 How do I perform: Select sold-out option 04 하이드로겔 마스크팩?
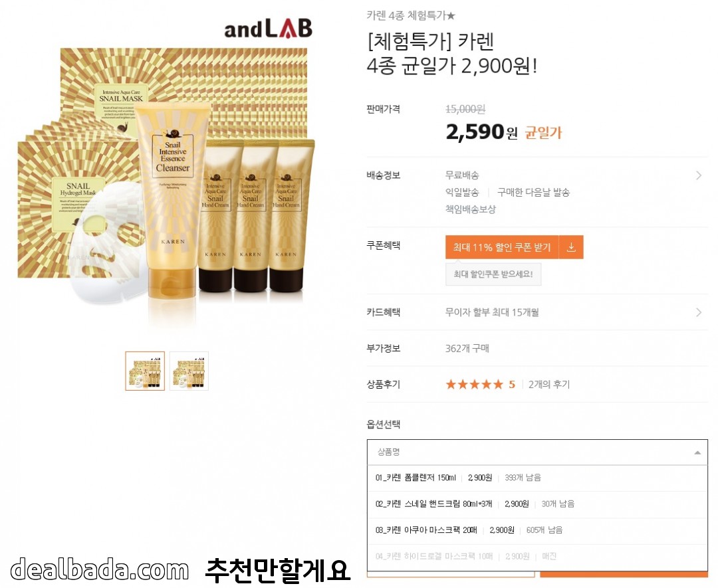point(537,557)
